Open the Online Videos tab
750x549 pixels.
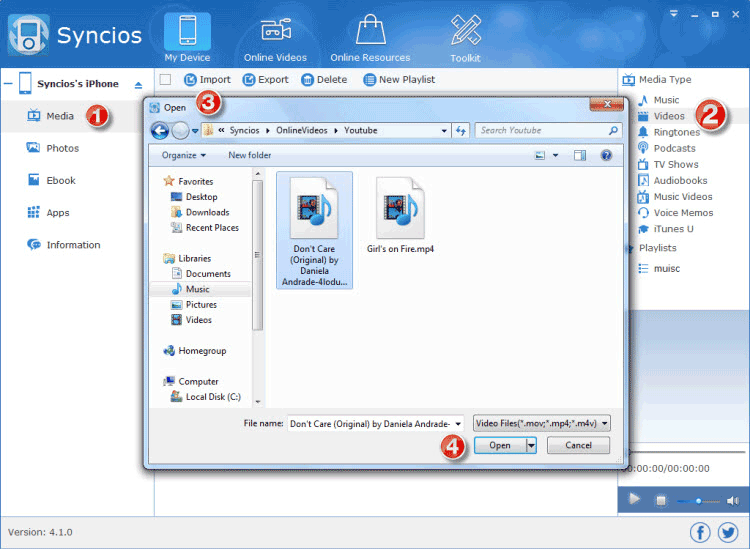[276, 39]
